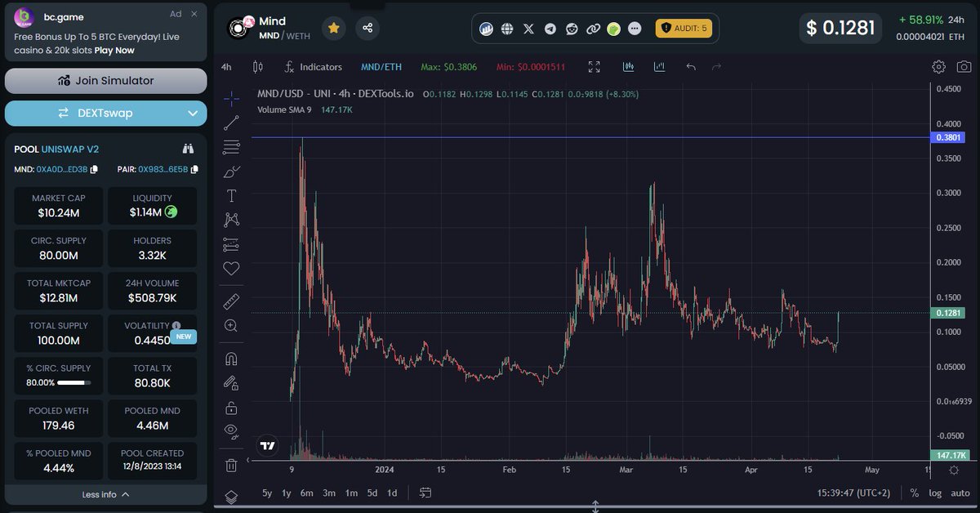Viewport: 980px width, 513px height.
Task: Open the Mind project's Telegram link
Action: (x=550, y=28)
